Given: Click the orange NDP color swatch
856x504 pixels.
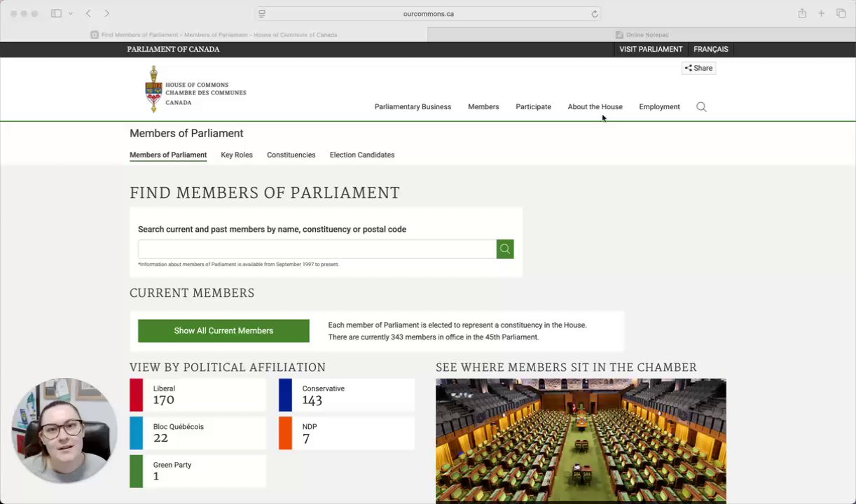Looking at the screenshot, I should tap(285, 433).
